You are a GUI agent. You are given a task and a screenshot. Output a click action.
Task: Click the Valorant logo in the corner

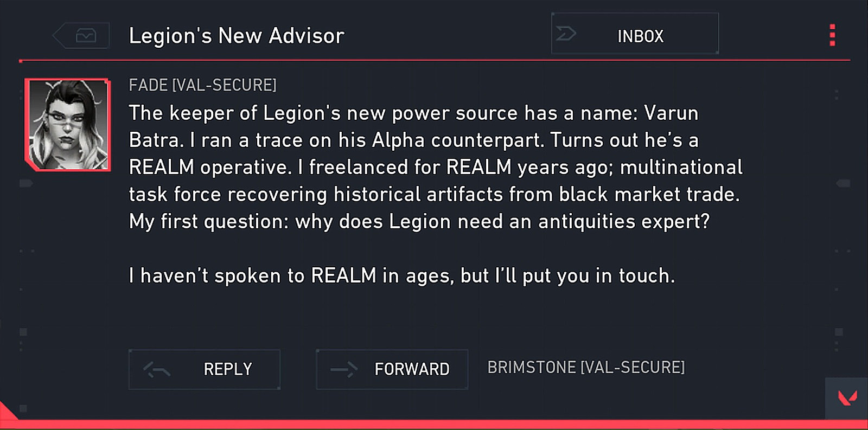point(847,399)
